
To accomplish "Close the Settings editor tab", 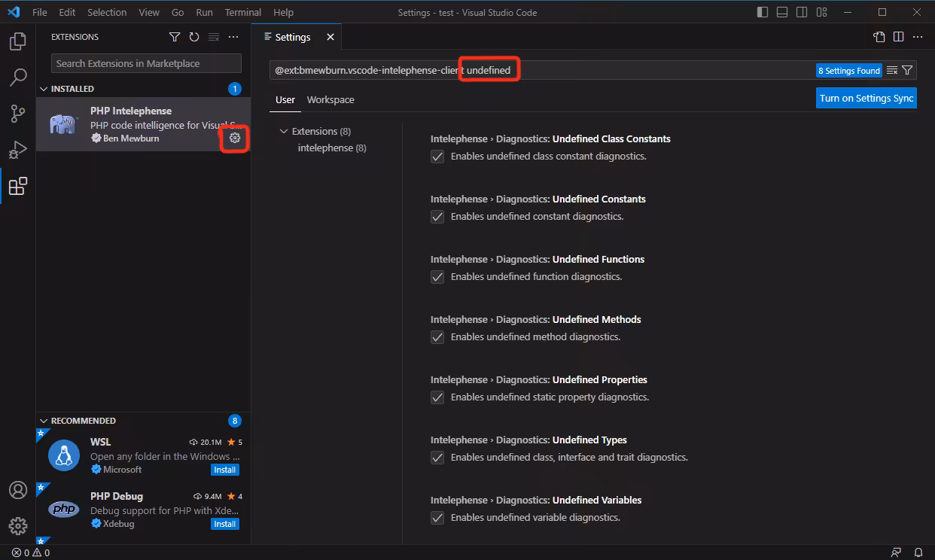I will tap(330, 37).
